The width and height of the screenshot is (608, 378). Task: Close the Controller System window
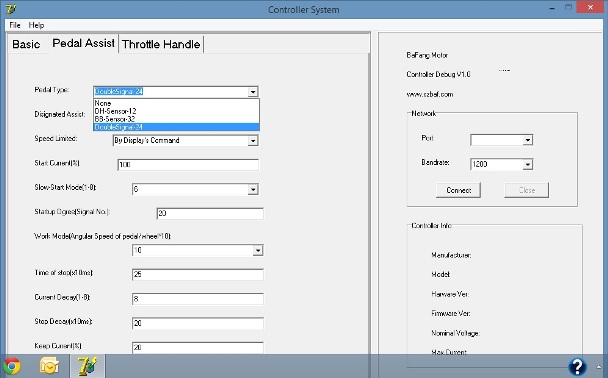[590, 7]
